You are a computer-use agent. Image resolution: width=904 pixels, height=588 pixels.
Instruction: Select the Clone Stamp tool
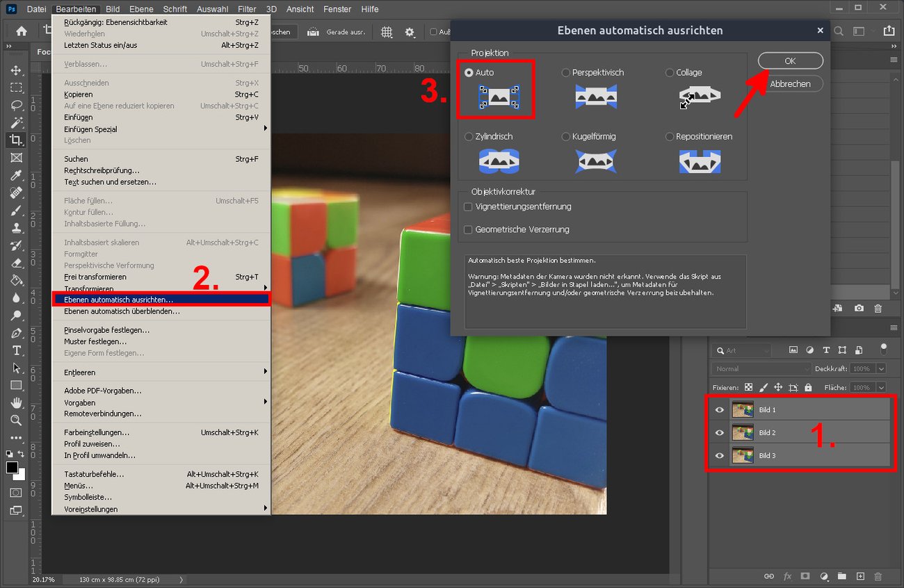pos(15,228)
